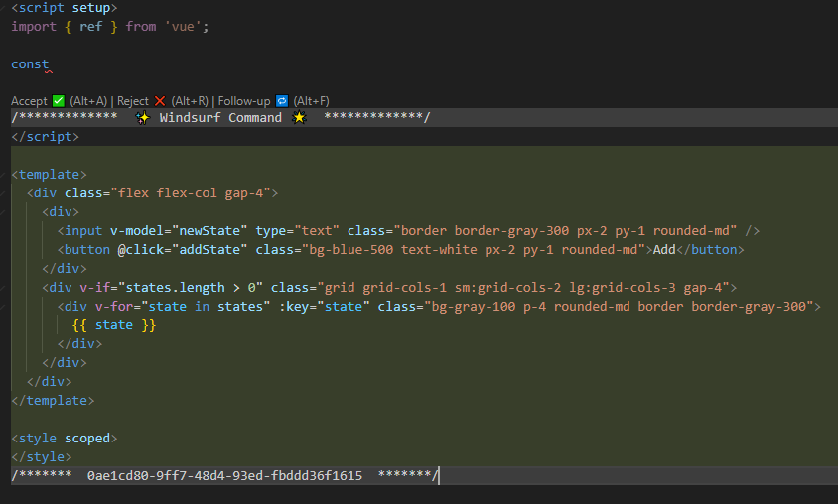Viewport: 838px width, 504px height.
Task: Click the 'state in states' v-for expression
Action: coord(206,307)
